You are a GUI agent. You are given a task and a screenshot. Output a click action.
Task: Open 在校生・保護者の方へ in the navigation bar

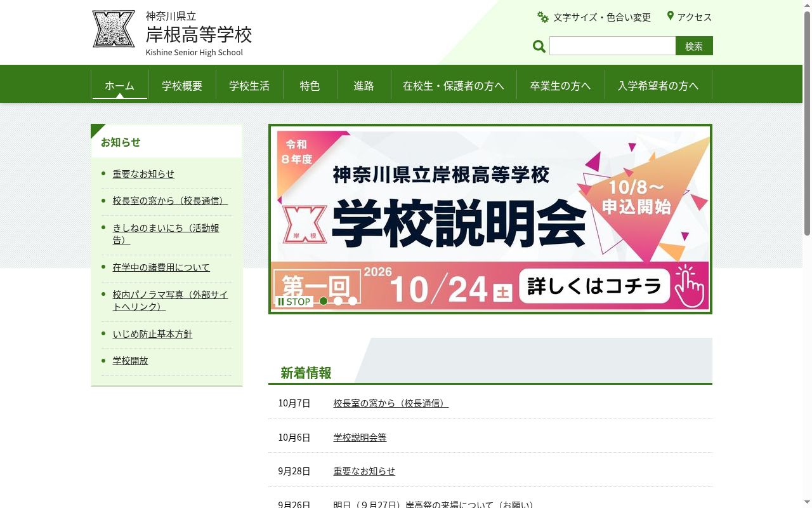tap(454, 86)
